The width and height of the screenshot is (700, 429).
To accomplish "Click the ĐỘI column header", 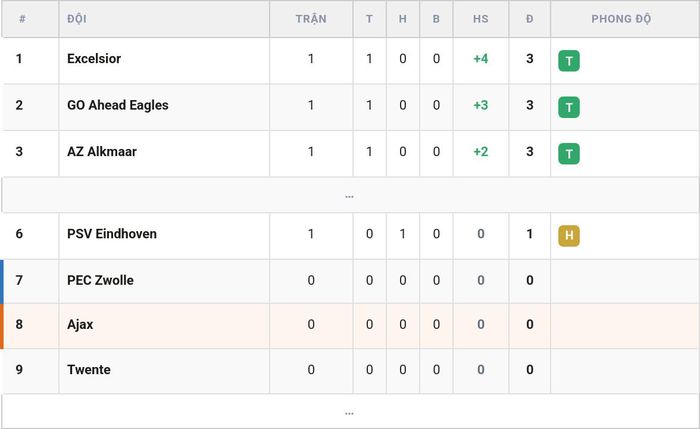I will [77, 19].
